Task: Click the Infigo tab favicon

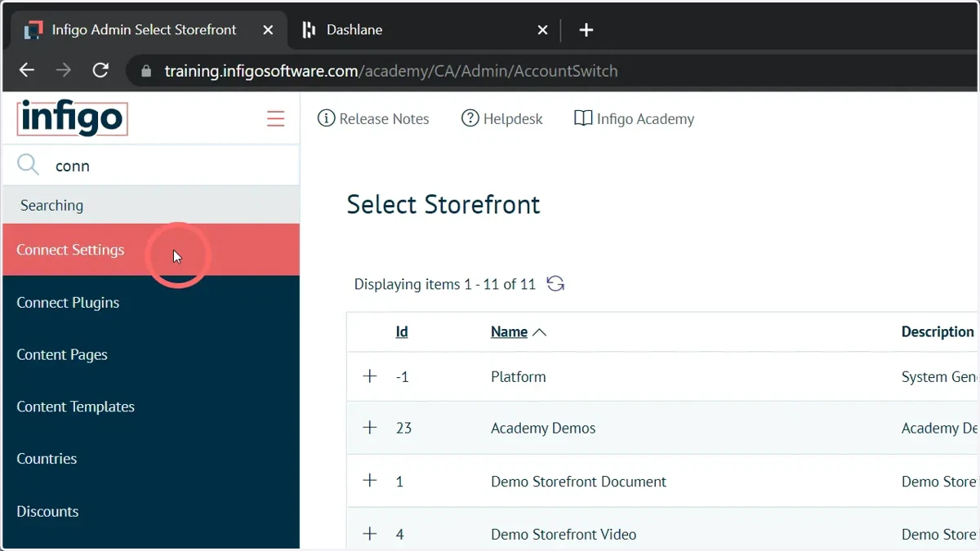Action: [33, 30]
